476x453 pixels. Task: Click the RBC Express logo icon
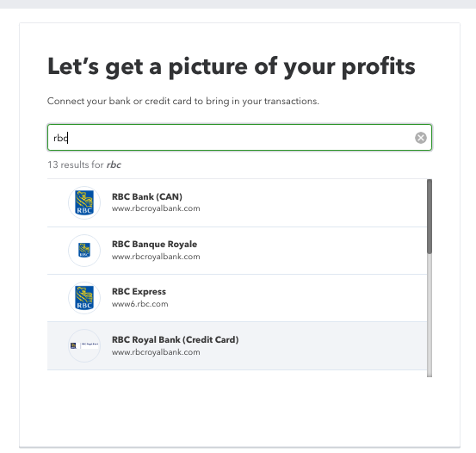pos(84,298)
